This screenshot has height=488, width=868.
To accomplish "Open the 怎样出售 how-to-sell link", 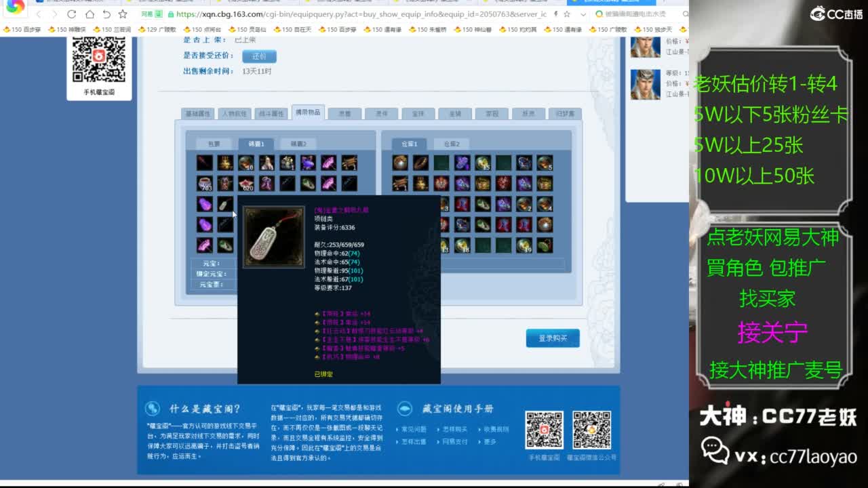I will tap(414, 441).
